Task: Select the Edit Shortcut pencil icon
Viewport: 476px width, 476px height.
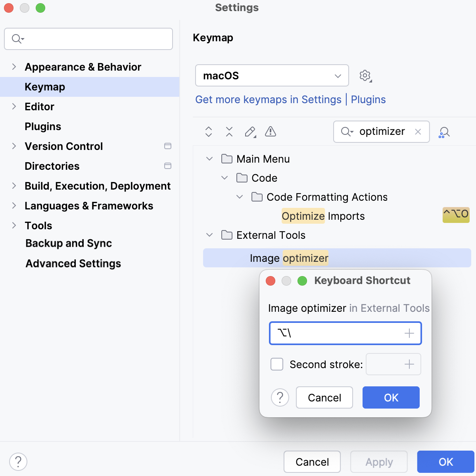Action: tap(250, 132)
